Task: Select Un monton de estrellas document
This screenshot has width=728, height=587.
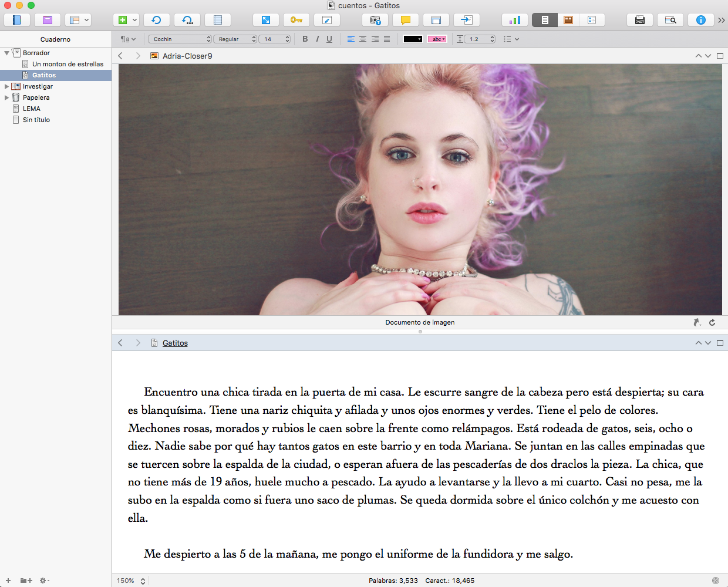Action: pyautogui.click(x=68, y=64)
